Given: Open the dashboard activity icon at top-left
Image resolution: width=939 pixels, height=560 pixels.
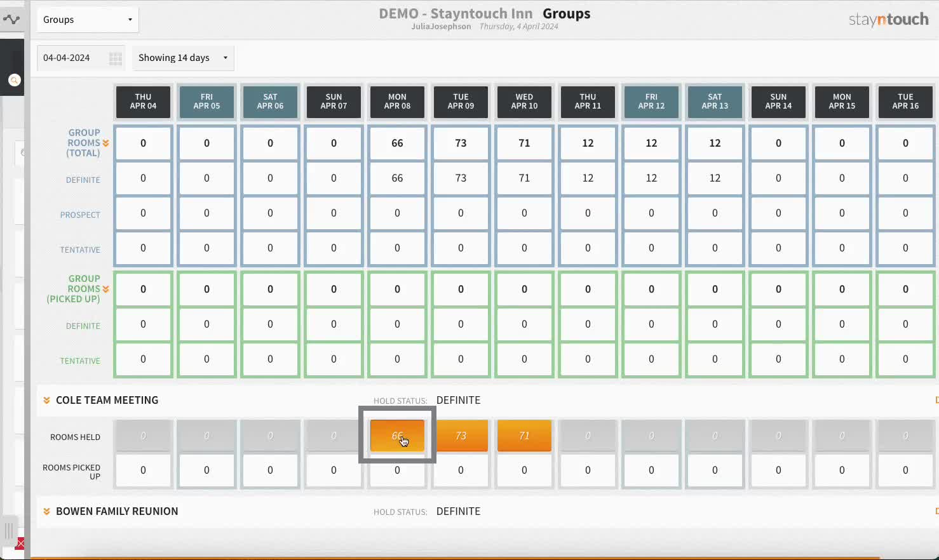Looking at the screenshot, I should pos(11,19).
